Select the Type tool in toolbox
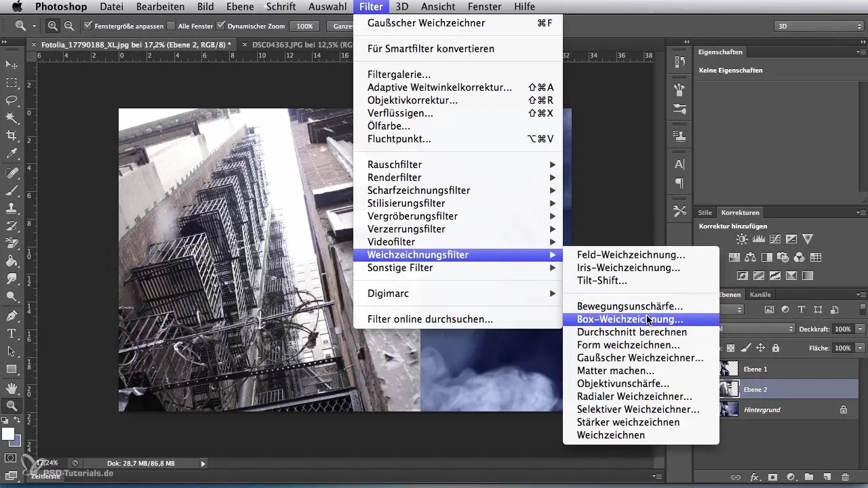The width and height of the screenshot is (868, 488). [12, 333]
